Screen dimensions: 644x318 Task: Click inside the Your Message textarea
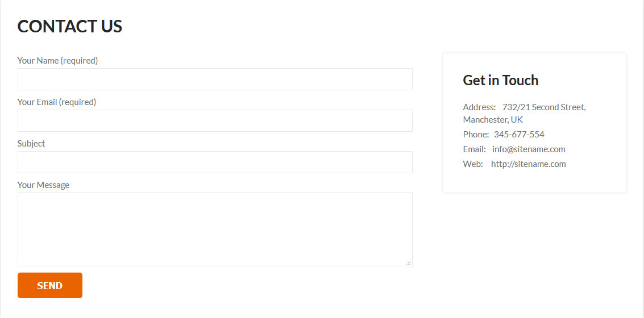(215, 229)
